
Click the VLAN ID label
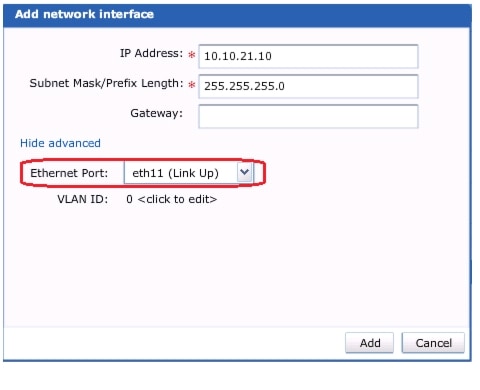click(82, 199)
